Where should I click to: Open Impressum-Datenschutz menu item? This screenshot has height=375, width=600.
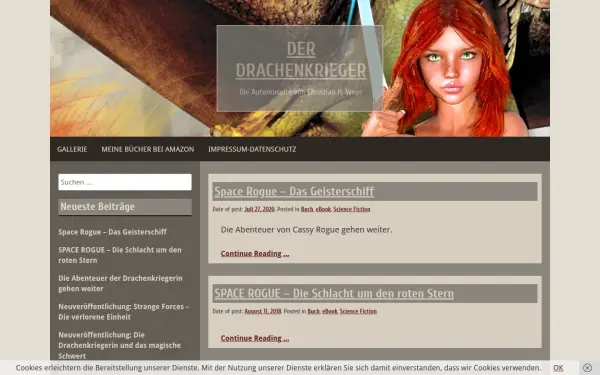pos(252,149)
